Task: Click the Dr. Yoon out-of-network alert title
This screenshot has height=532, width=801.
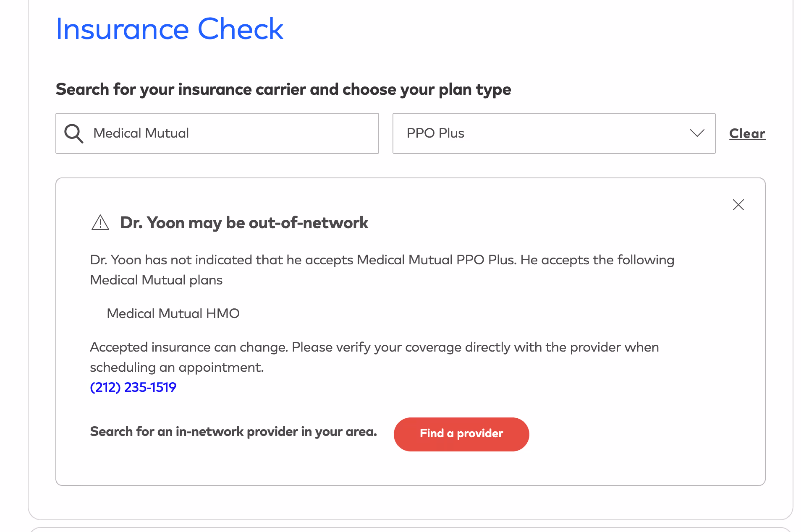Action: pos(244,223)
